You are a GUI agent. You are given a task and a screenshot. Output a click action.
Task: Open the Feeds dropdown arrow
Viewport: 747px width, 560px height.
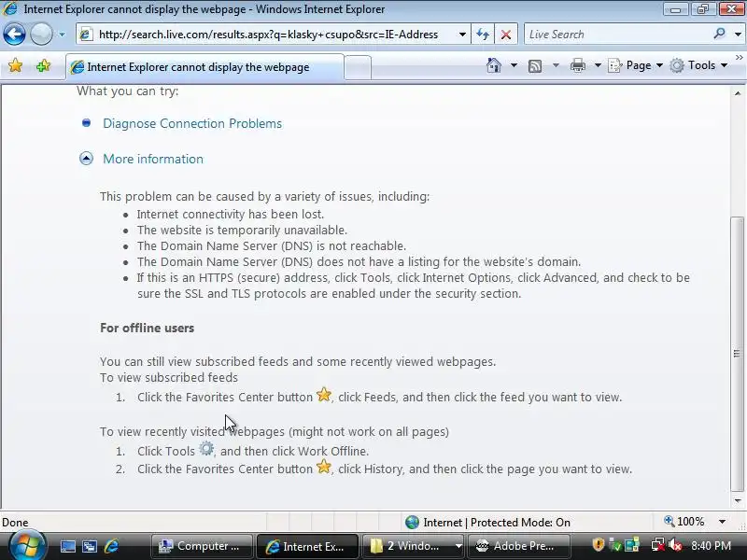pos(556,65)
